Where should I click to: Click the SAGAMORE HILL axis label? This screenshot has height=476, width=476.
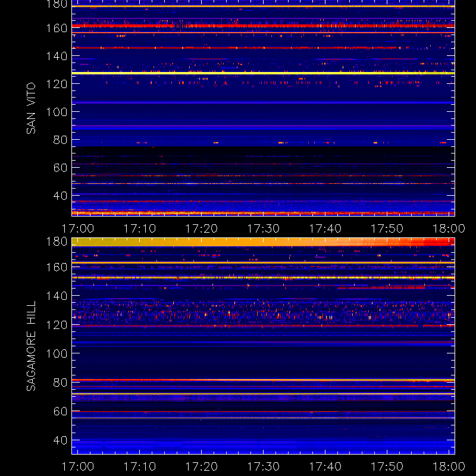tap(31, 346)
